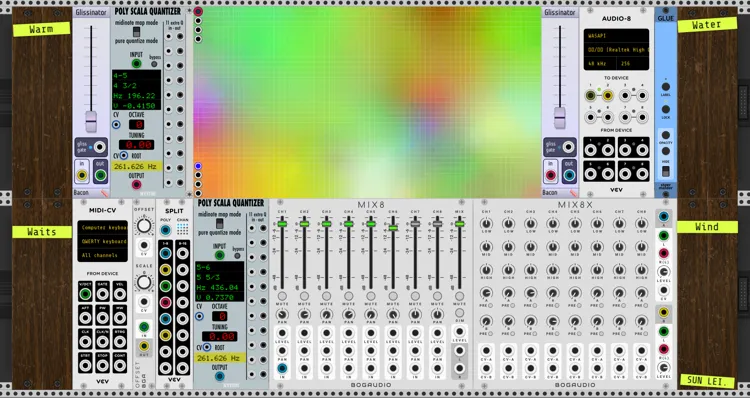This screenshot has width=750, height=398.
Task: Click the LABEL button on GLUE module
Action: (x=665, y=87)
